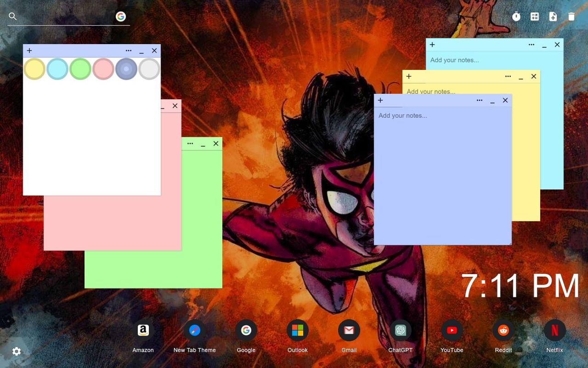Close the yellow note
This screenshot has height=368, width=588.
(534, 76)
